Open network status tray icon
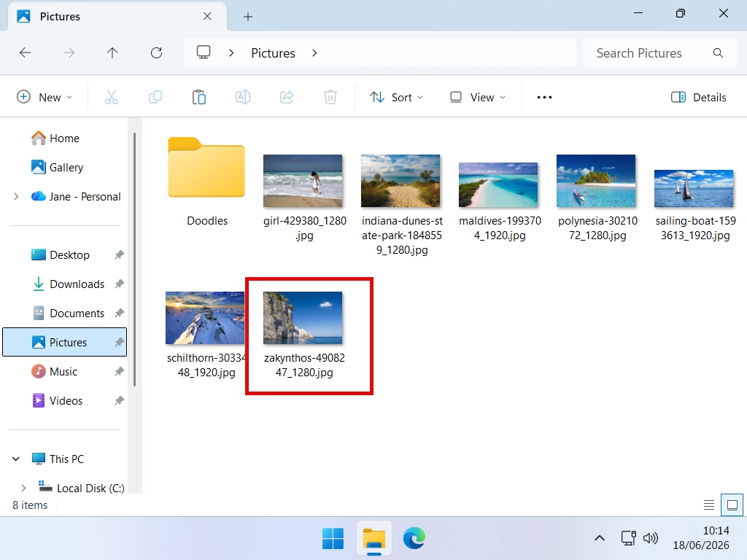The image size is (747, 560). tap(628, 538)
